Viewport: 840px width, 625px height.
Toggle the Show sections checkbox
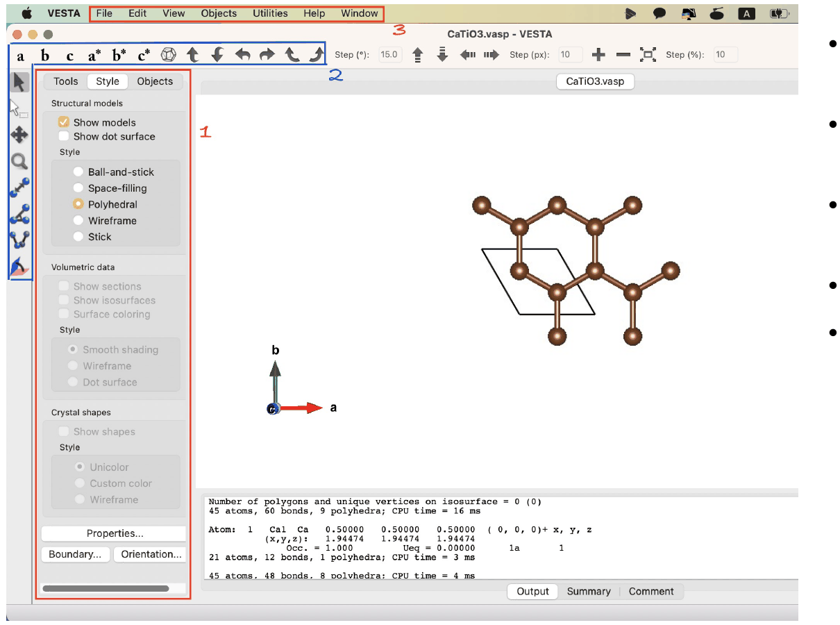coord(63,286)
